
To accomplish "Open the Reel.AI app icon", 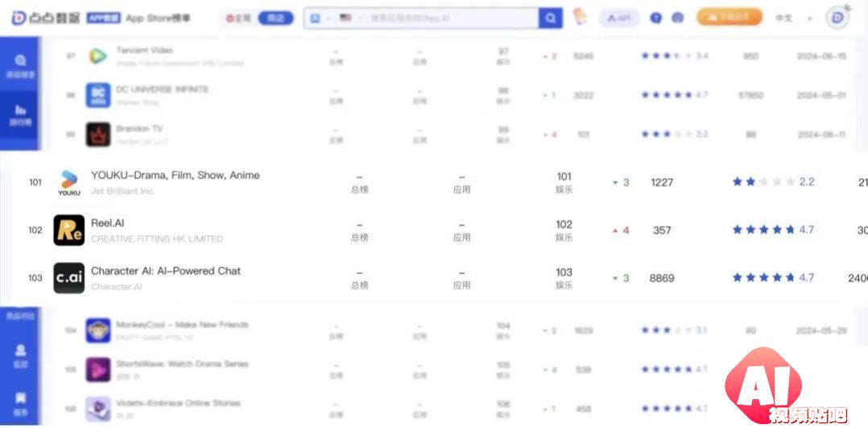I will tap(69, 230).
